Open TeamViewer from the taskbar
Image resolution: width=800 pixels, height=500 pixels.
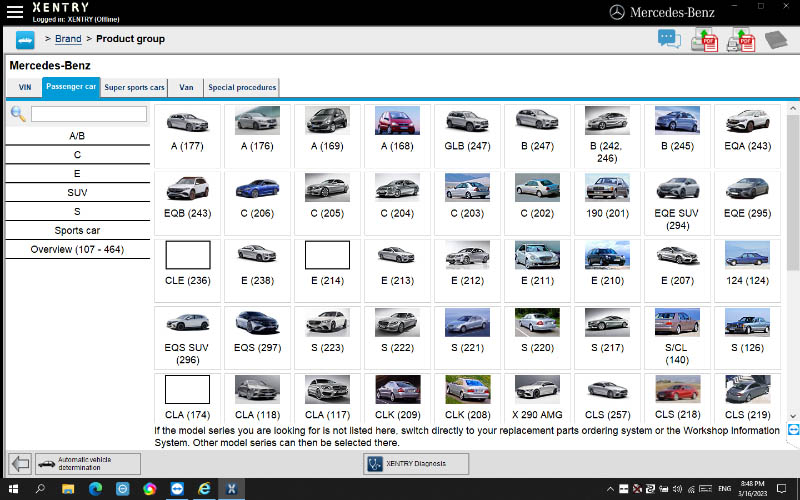[x=177, y=489]
